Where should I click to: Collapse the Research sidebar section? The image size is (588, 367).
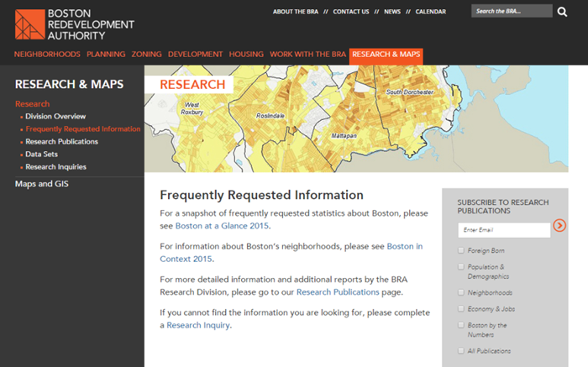32,104
